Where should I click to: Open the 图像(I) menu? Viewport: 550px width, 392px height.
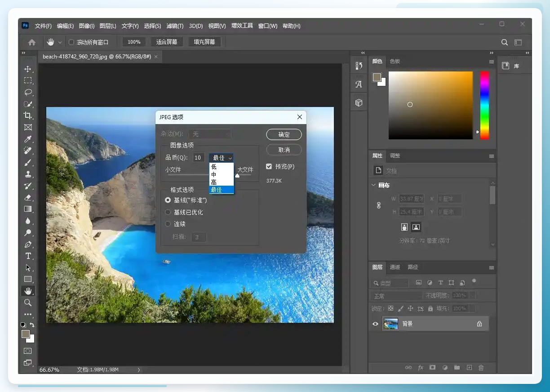86,26
